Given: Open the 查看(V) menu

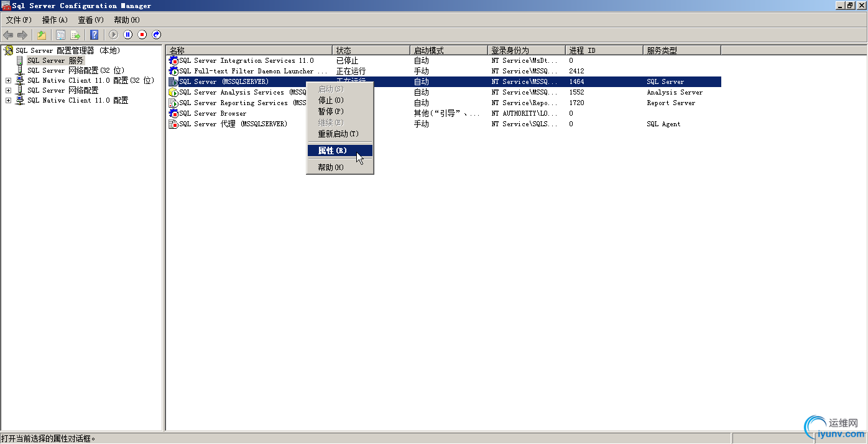Looking at the screenshot, I should tap(91, 20).
